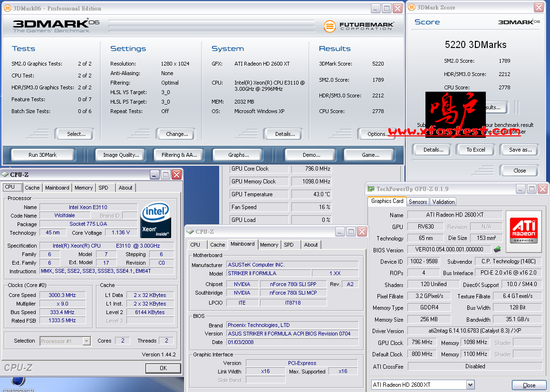Click the To Excel button
This screenshot has width=550, height=392.
[x=475, y=150]
